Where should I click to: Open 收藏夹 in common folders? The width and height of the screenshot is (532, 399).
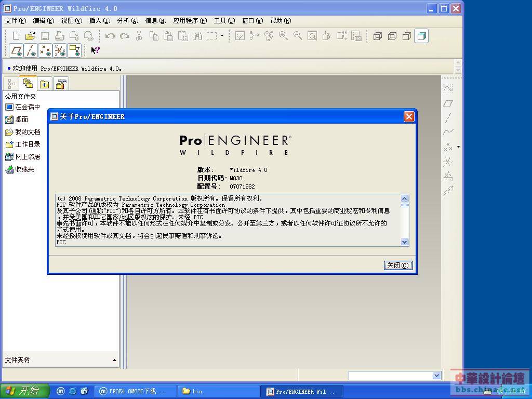[20, 169]
